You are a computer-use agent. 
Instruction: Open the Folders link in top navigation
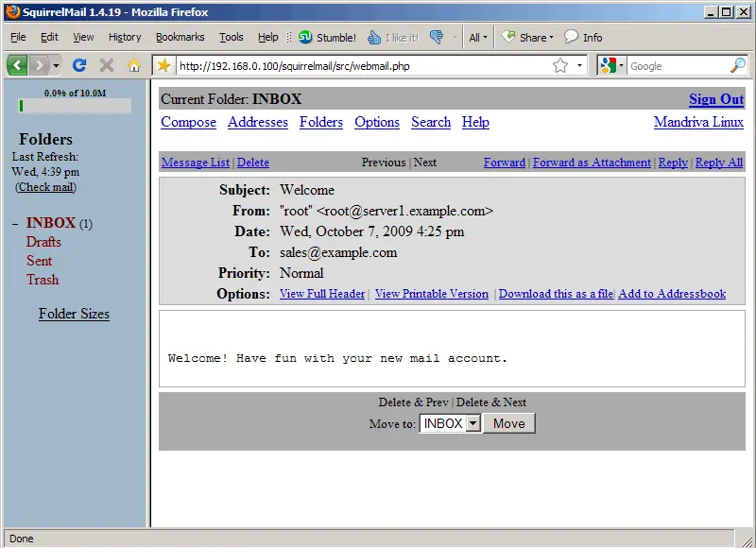click(x=321, y=122)
